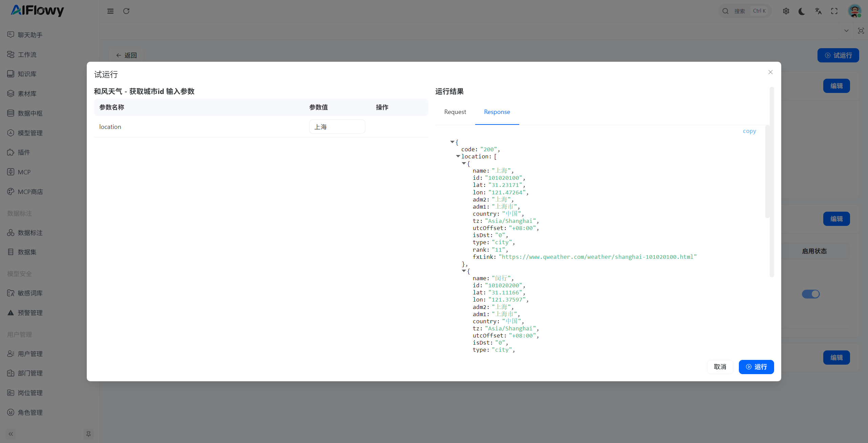Enter fullscreen with the expand icon
Viewport: 868px width, 443px height.
click(834, 11)
